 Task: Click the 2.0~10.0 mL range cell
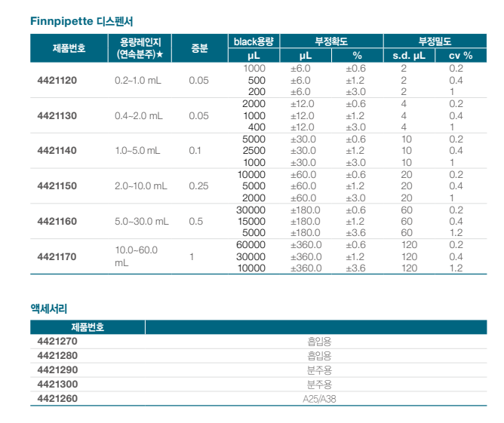click(141, 186)
